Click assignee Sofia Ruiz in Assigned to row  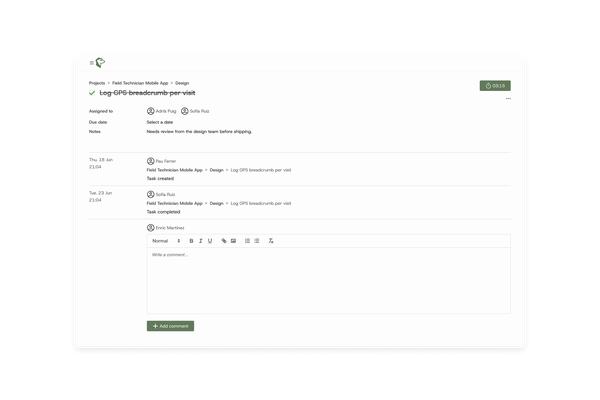(195, 111)
